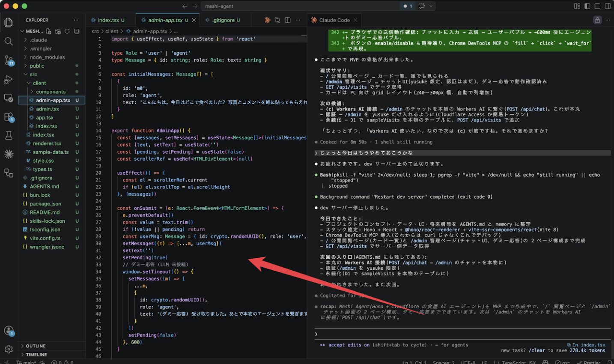Open Claude Code panel more actions ellipsis
The height and width of the screenshot is (364, 614).
(608, 20)
